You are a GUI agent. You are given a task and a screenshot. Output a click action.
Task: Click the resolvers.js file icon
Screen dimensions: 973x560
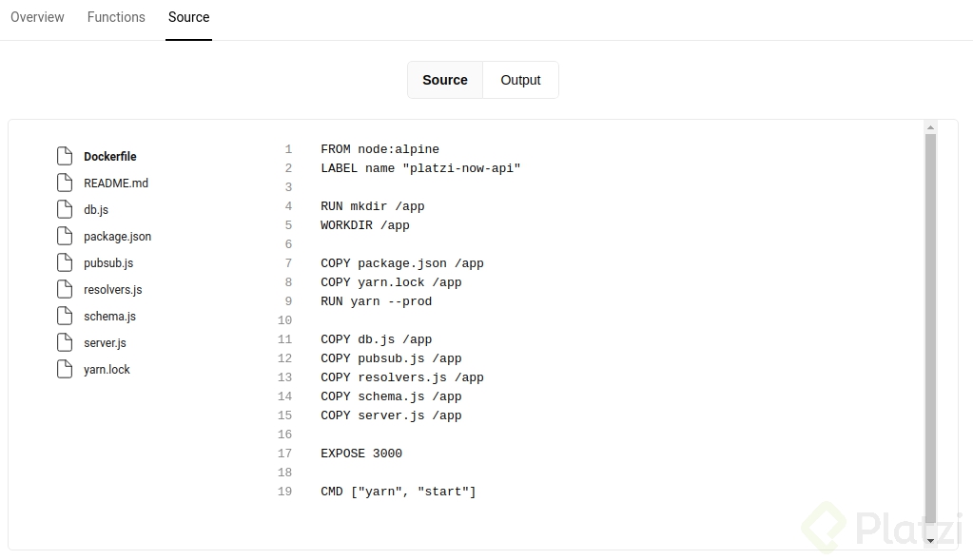(65, 288)
